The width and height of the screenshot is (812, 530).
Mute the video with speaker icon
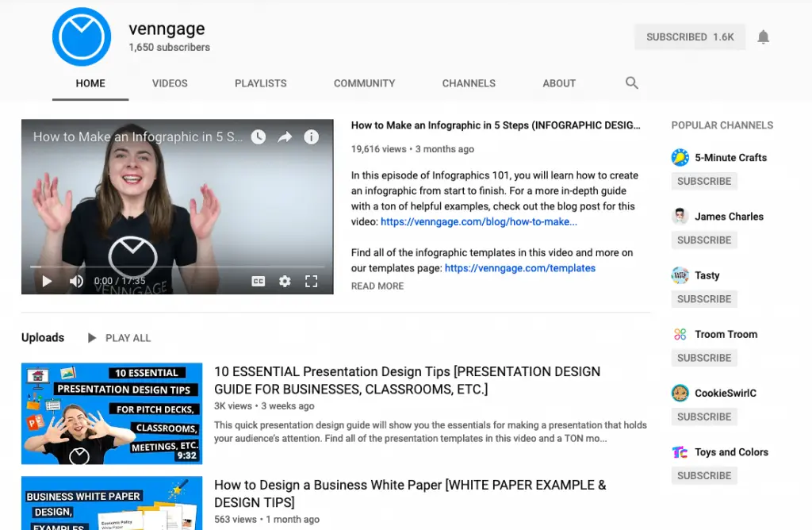coord(76,282)
